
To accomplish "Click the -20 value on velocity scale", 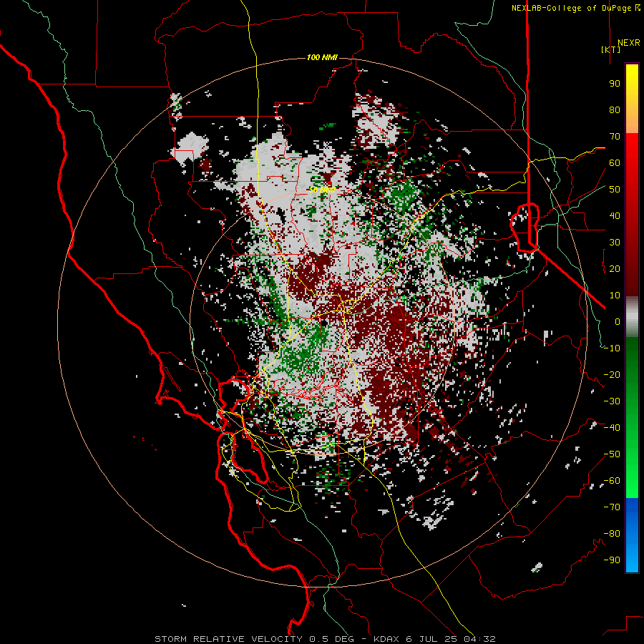I will tap(612, 375).
